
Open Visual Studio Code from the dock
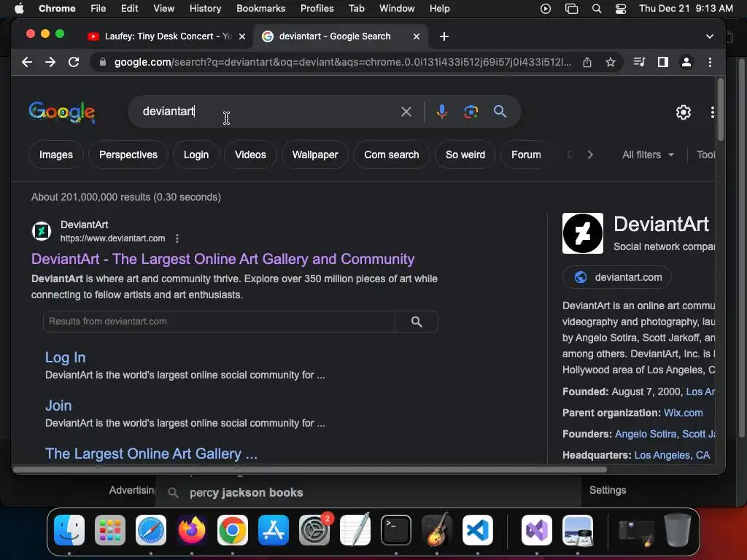pyautogui.click(x=477, y=530)
